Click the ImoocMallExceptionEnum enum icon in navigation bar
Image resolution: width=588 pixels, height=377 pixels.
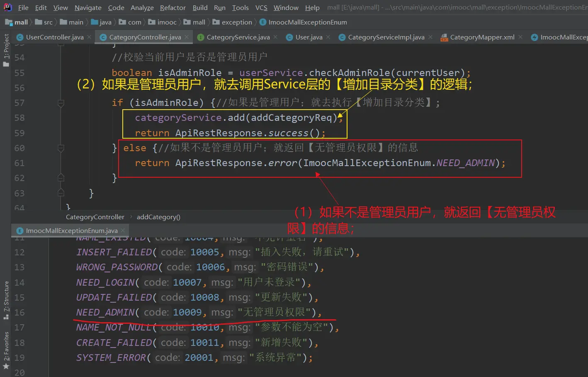pos(262,22)
